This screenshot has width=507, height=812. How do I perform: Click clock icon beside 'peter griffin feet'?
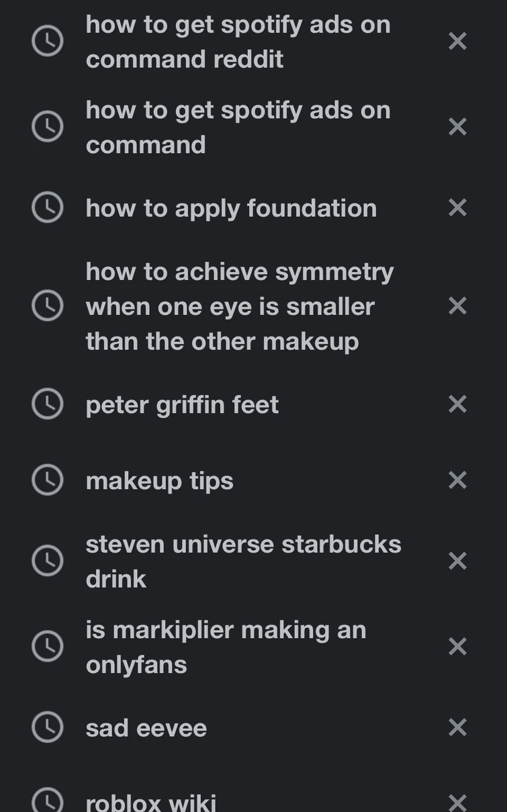tap(48, 404)
